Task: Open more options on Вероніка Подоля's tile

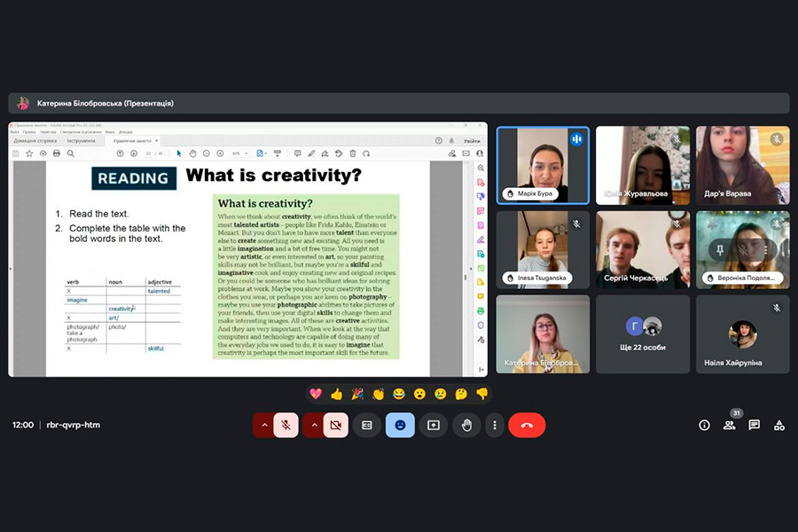Action: coord(766,250)
